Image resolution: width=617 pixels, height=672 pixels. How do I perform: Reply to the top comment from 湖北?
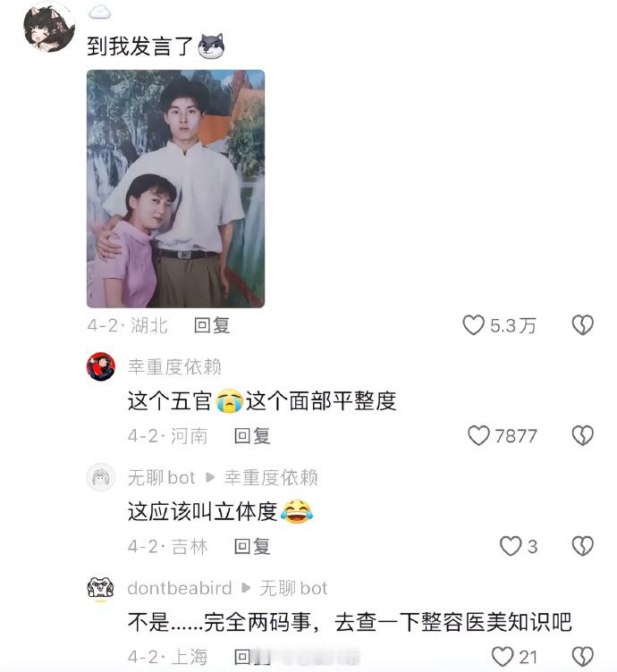pyautogui.click(x=212, y=325)
